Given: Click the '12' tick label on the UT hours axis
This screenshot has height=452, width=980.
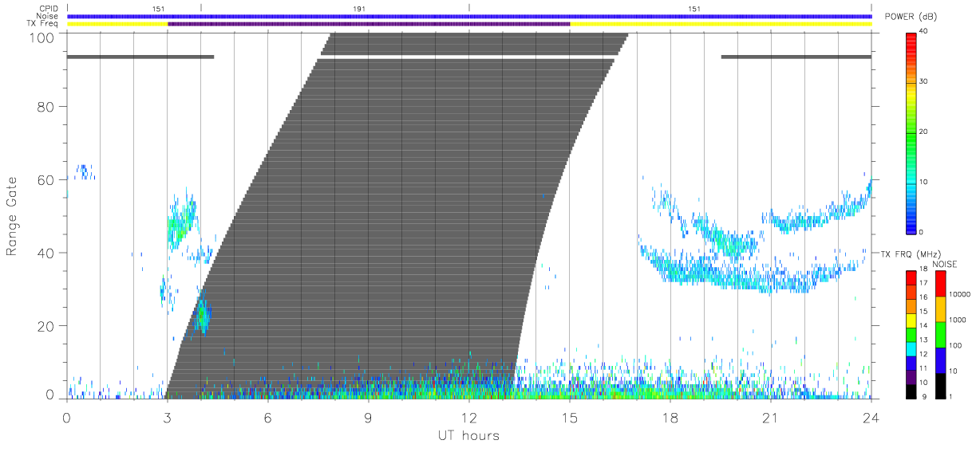Looking at the screenshot, I should coord(469,418).
